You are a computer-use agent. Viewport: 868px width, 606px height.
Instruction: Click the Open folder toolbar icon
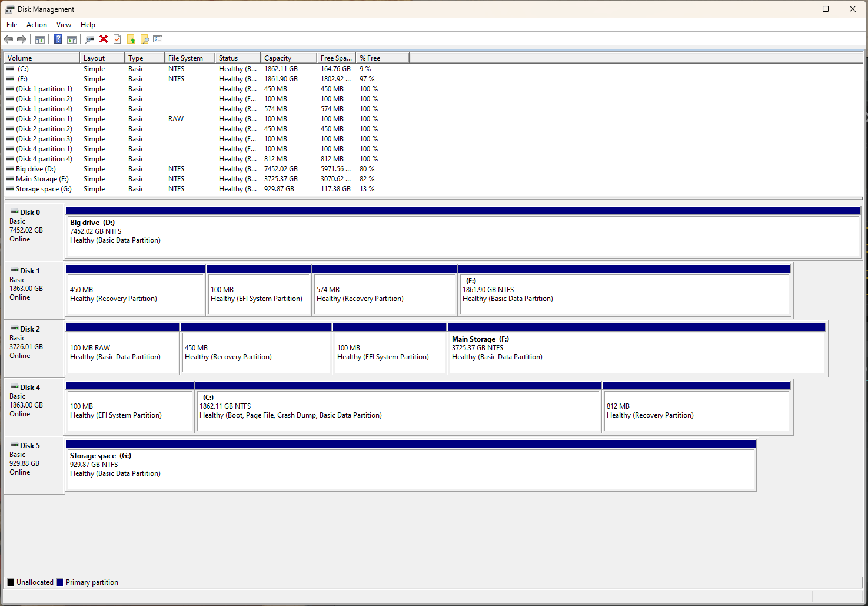coord(131,39)
